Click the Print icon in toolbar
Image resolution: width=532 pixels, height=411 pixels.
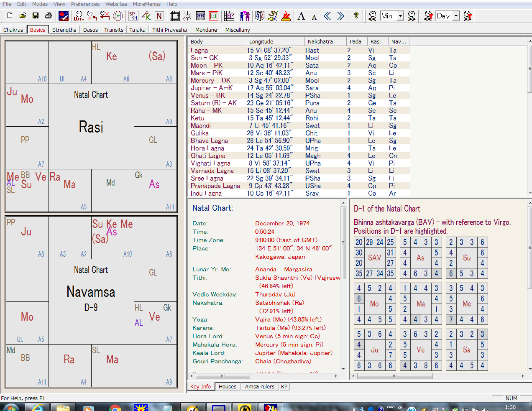(x=49, y=16)
